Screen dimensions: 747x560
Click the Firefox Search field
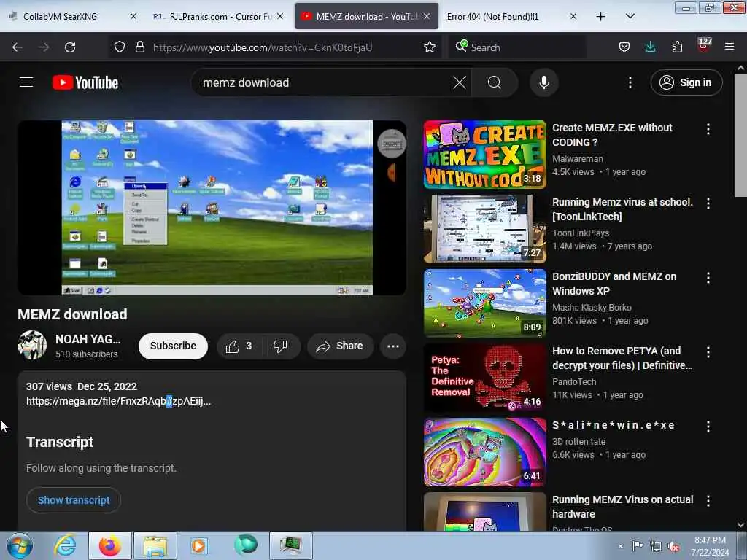[517, 47]
